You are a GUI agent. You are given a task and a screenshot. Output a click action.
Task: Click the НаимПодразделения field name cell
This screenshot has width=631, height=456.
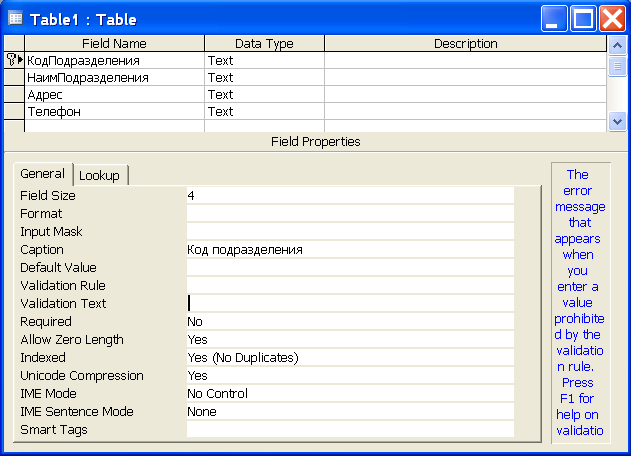pos(114,78)
